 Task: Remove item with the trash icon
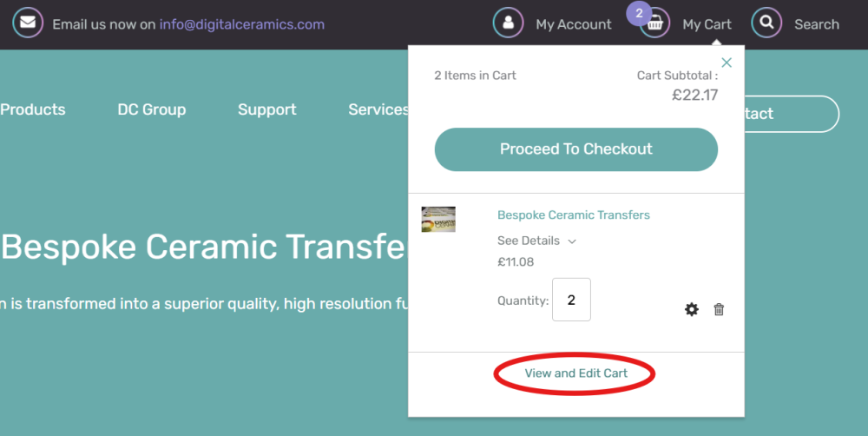click(719, 309)
